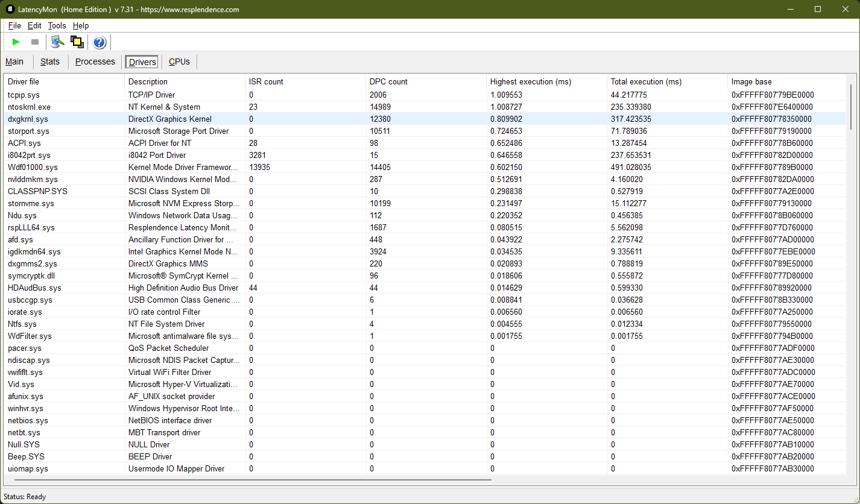Open help via the blue question mark icon
860x504 pixels.
(100, 42)
